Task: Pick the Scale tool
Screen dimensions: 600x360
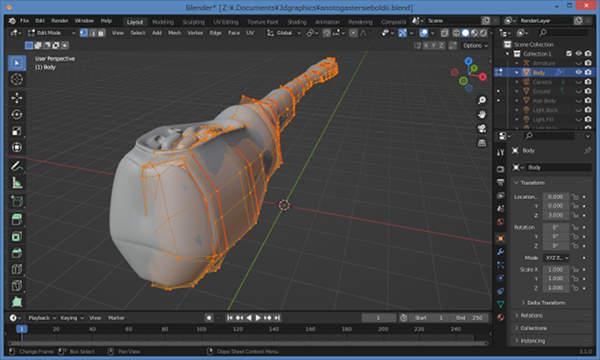Action: (x=17, y=131)
